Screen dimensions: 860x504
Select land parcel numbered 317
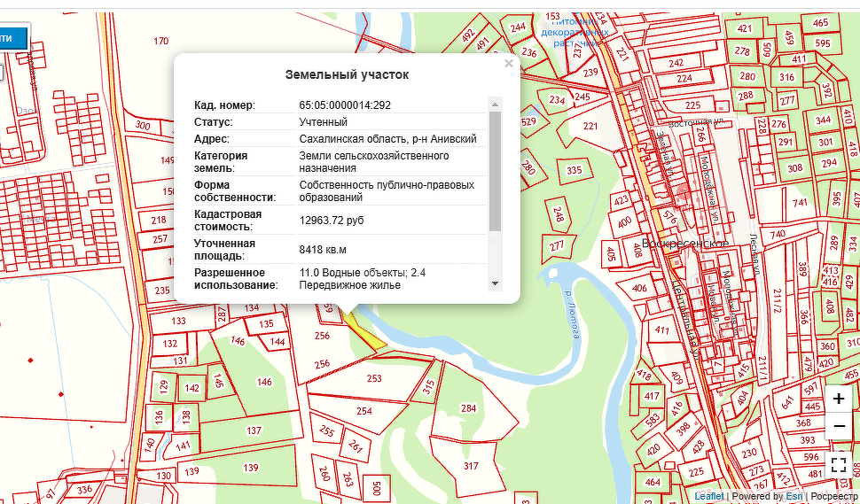[x=471, y=466]
